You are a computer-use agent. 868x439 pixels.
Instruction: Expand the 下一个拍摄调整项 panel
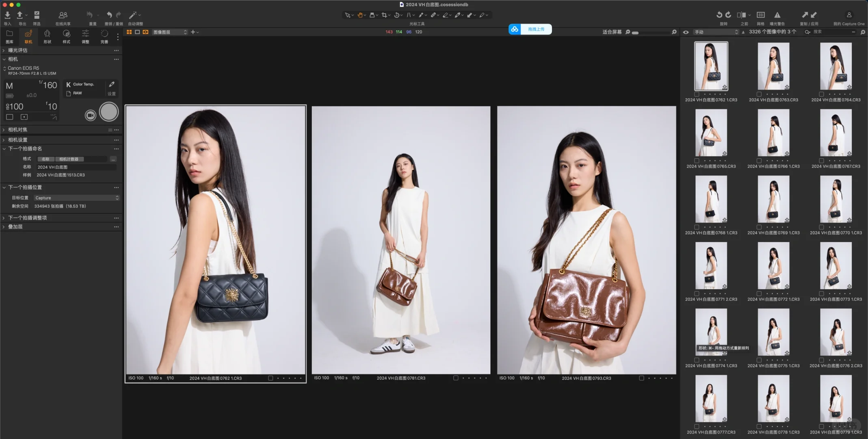[4, 218]
